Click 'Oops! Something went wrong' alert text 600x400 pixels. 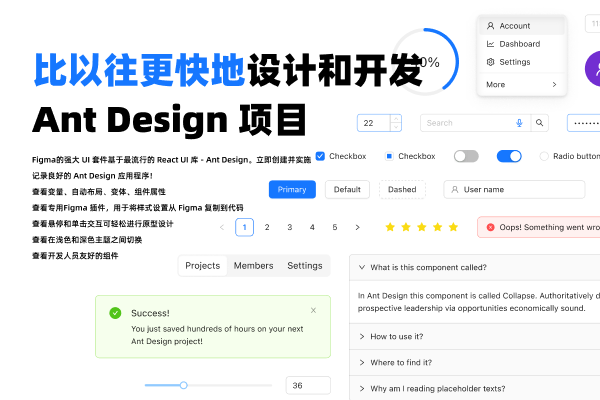point(549,227)
